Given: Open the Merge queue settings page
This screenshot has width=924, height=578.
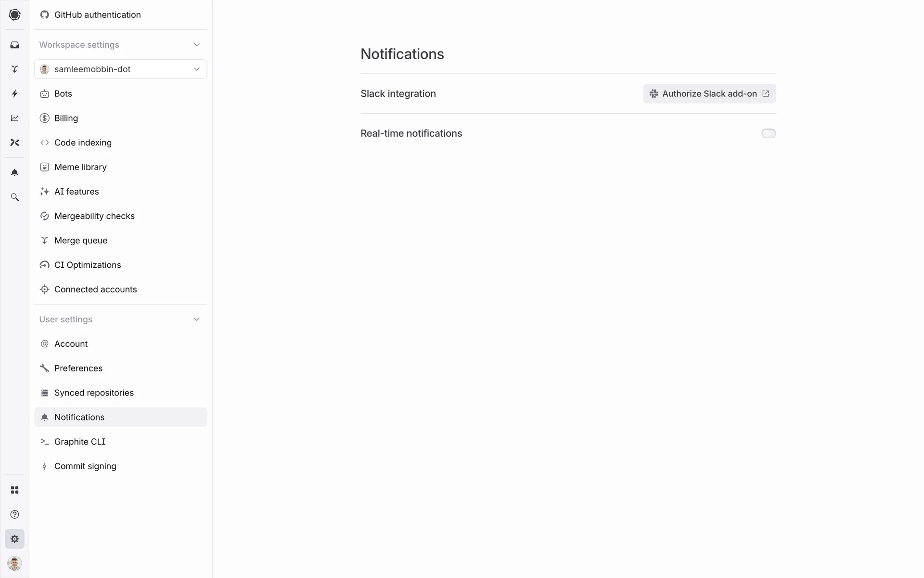Looking at the screenshot, I should pyautogui.click(x=80, y=240).
